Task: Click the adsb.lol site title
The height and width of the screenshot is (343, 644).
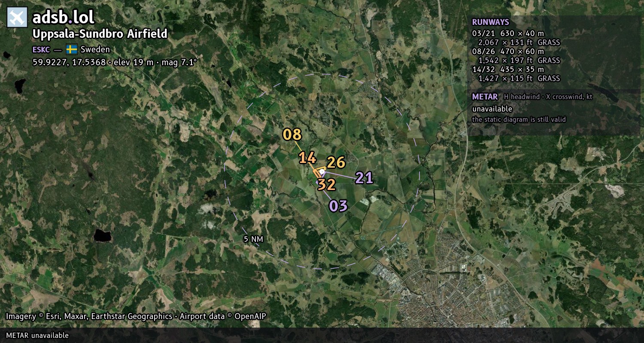Action: click(63, 18)
